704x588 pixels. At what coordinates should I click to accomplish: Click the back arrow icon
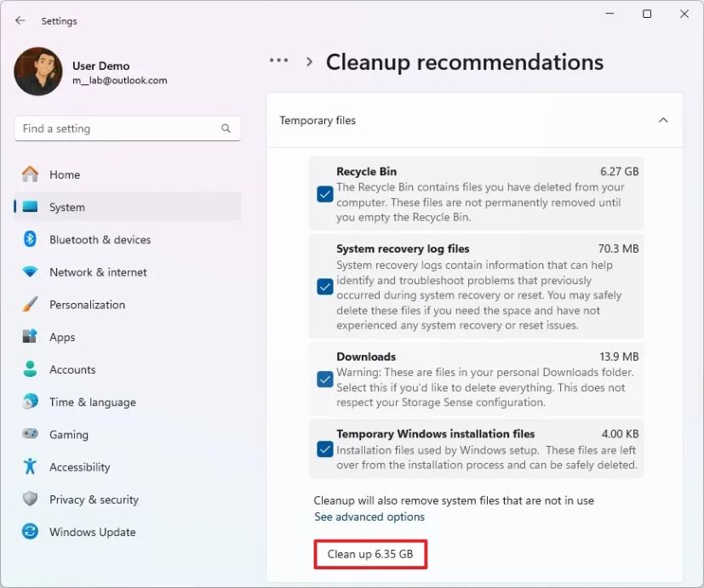(x=20, y=20)
